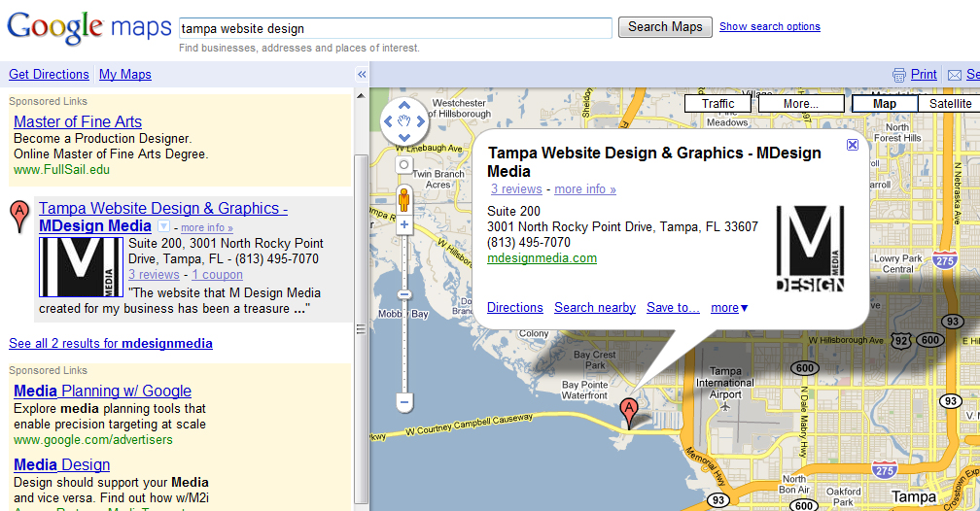980x511 pixels.
Task: Click the envelope send icon
Action: 955,75
